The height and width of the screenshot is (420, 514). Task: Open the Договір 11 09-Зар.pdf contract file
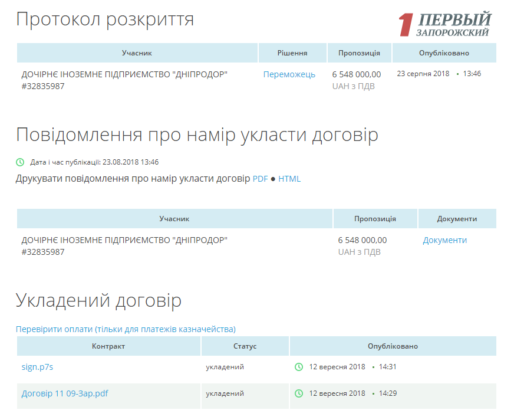pyautogui.click(x=65, y=393)
